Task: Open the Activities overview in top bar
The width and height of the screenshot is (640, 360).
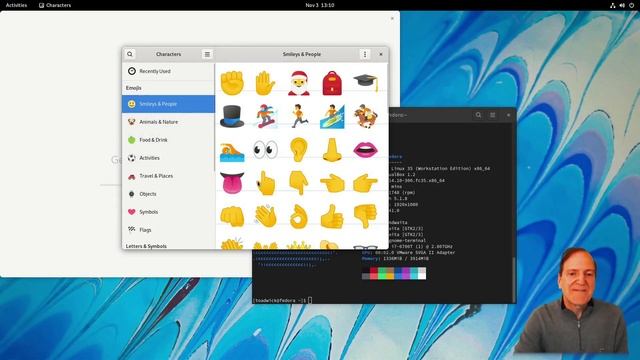Action: (16, 5)
